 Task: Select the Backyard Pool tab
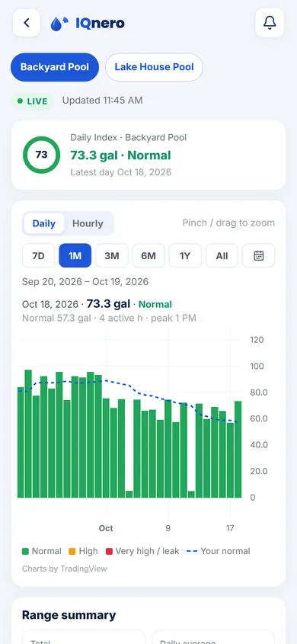coord(55,67)
